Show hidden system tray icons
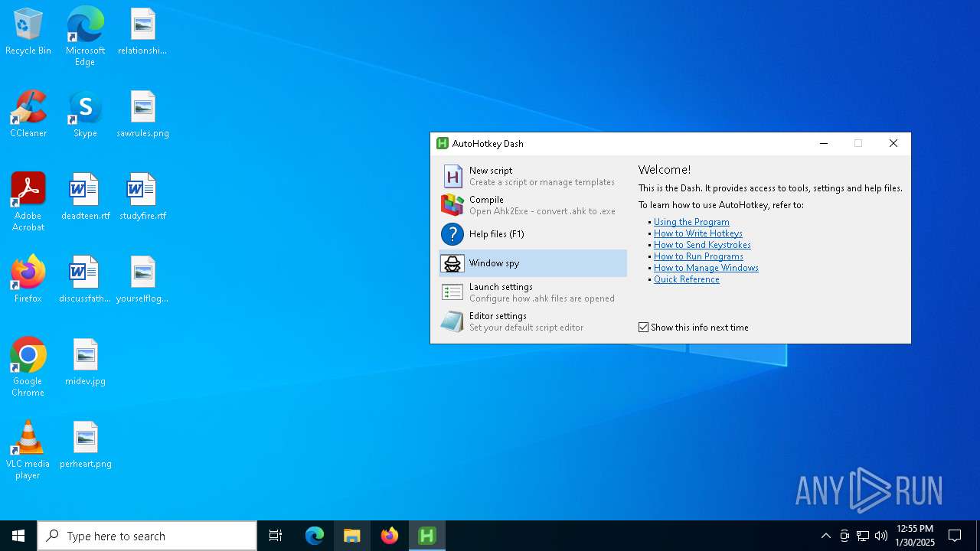Screen dimensions: 980x551 point(825,536)
